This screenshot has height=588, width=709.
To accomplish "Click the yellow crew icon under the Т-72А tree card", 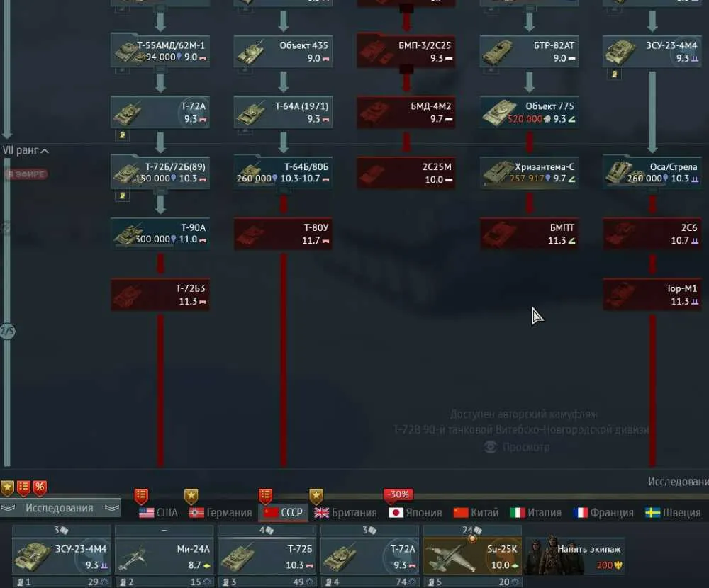I will (122, 135).
